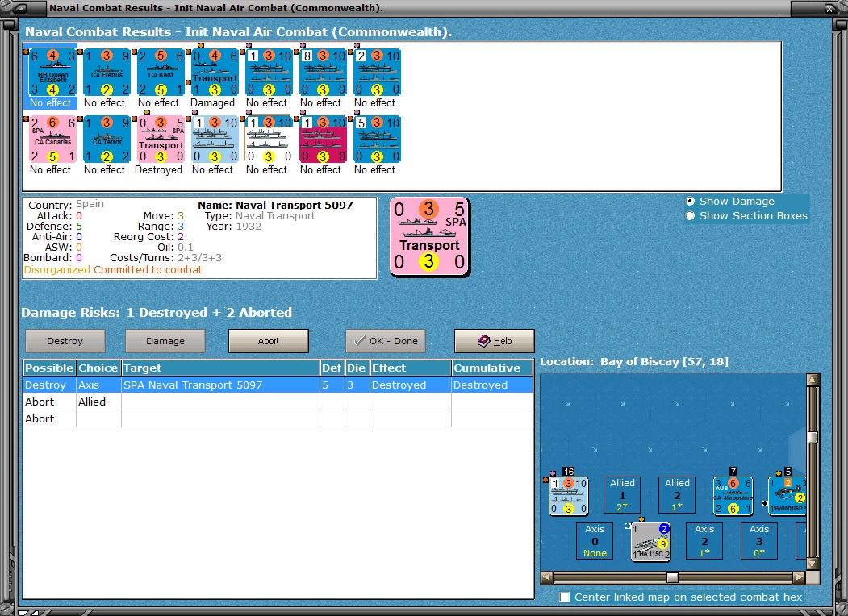Click the pink SPA Transport counter marked Destroyed
Screen dimensions: 848x616
click(161, 139)
